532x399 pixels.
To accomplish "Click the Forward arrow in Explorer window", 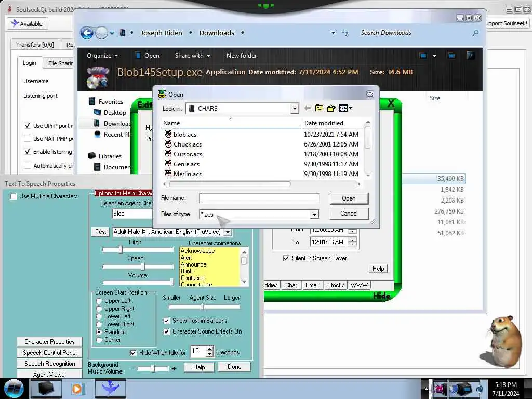I will coord(101,33).
